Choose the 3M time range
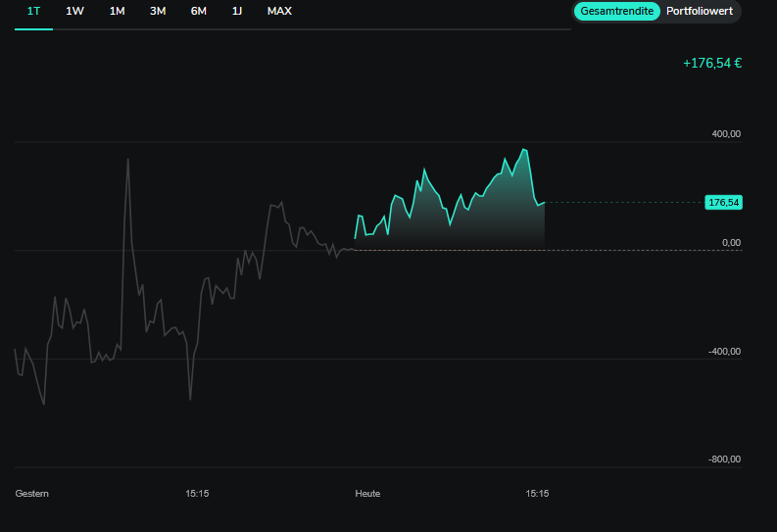The width and height of the screenshot is (777, 532). pyautogui.click(x=158, y=12)
